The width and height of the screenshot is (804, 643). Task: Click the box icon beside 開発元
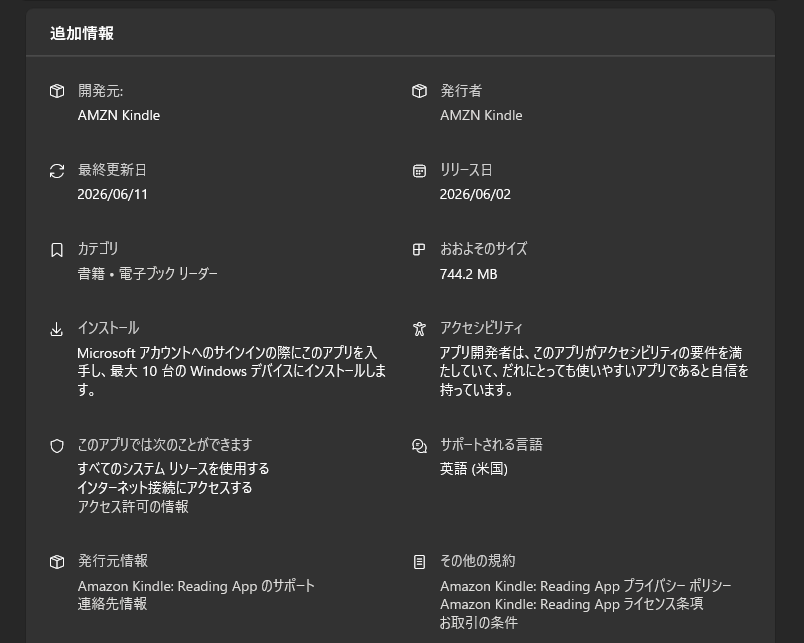(57, 91)
